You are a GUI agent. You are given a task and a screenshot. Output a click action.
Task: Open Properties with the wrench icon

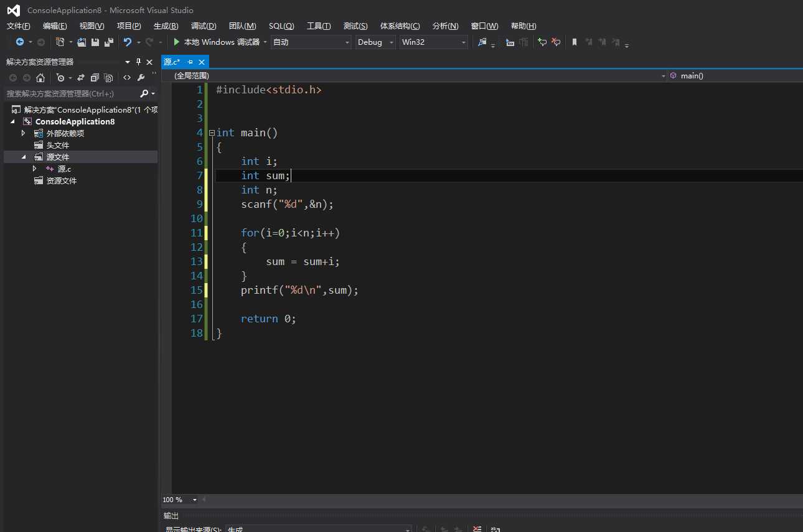pos(141,78)
